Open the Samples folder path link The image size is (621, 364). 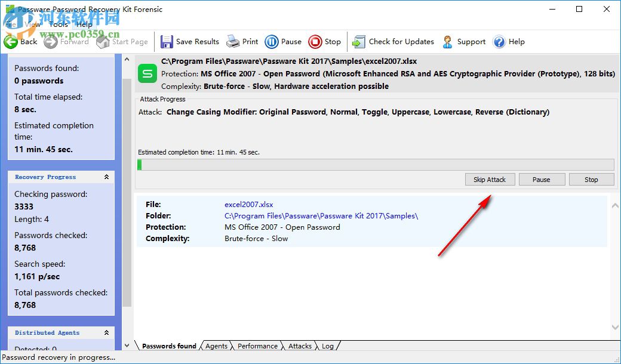coord(321,216)
